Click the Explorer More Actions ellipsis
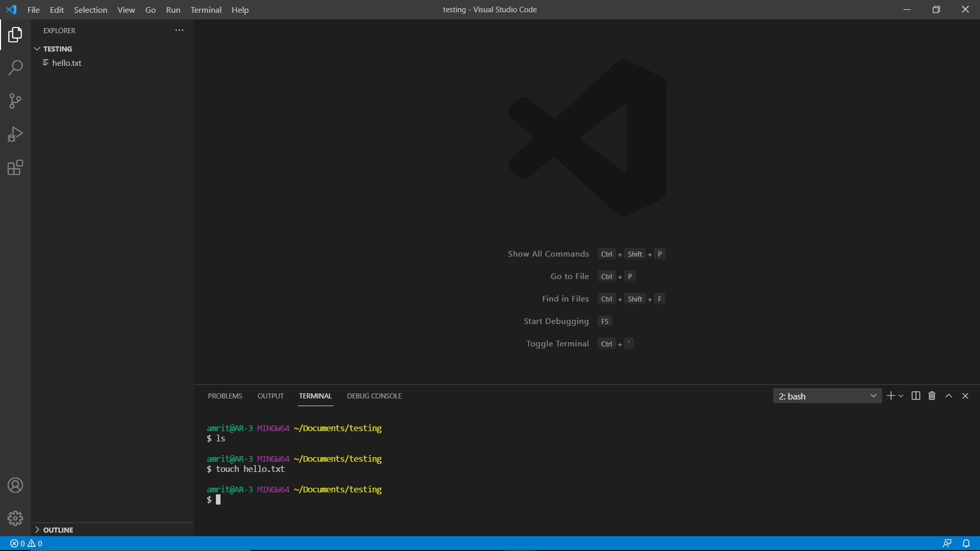 [179, 30]
